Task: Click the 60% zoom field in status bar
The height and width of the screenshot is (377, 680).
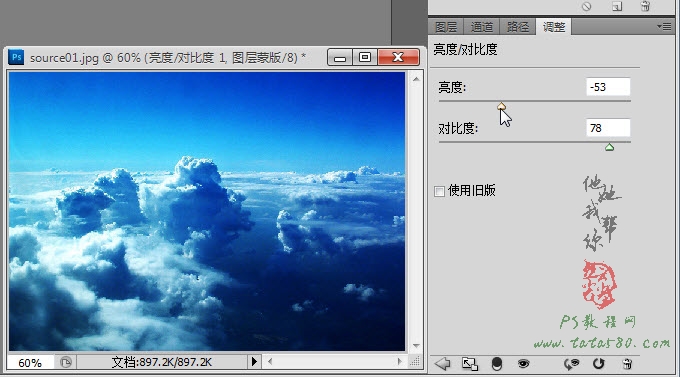Action: (x=30, y=363)
